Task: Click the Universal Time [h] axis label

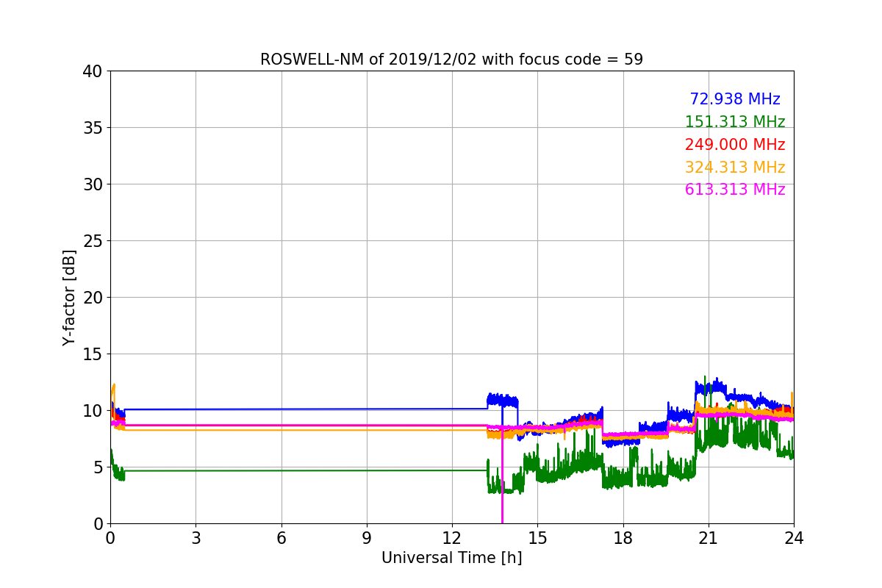Action: pos(451,558)
